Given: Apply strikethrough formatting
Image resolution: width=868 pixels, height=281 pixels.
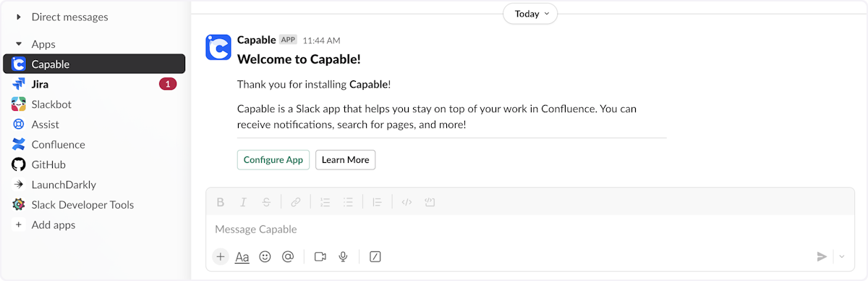Looking at the screenshot, I should point(266,202).
